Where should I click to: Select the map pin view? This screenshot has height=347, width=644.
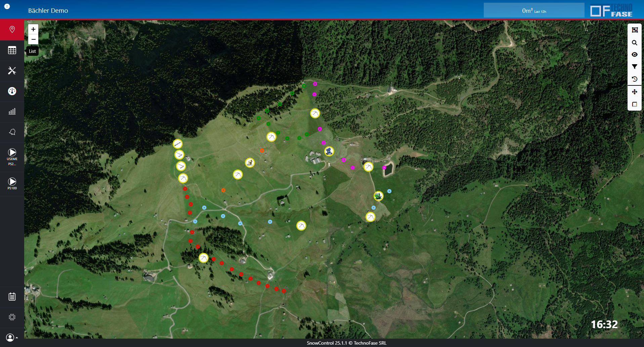pos(12,30)
